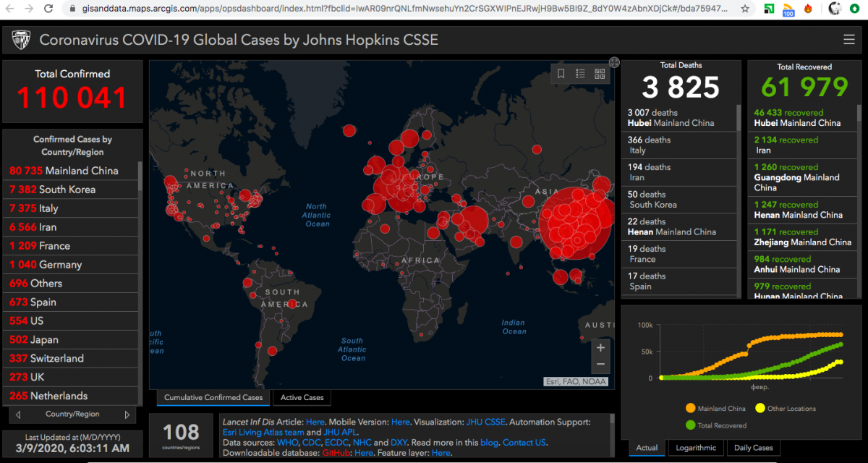868x463 pixels.
Task: Open the JHU APL link
Action: pyautogui.click(x=339, y=432)
